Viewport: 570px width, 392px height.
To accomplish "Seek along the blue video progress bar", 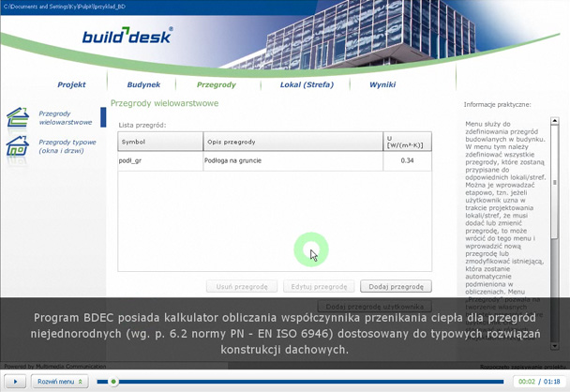I will (x=300, y=382).
